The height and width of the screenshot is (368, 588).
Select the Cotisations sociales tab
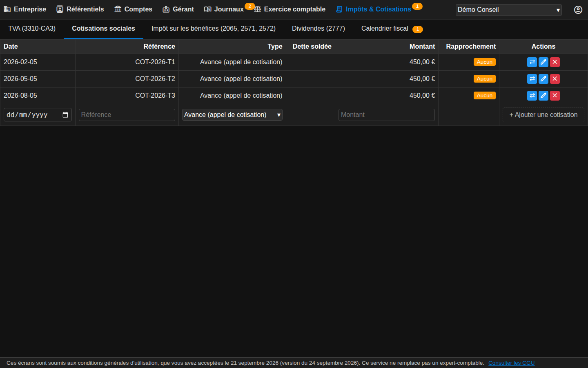(103, 29)
